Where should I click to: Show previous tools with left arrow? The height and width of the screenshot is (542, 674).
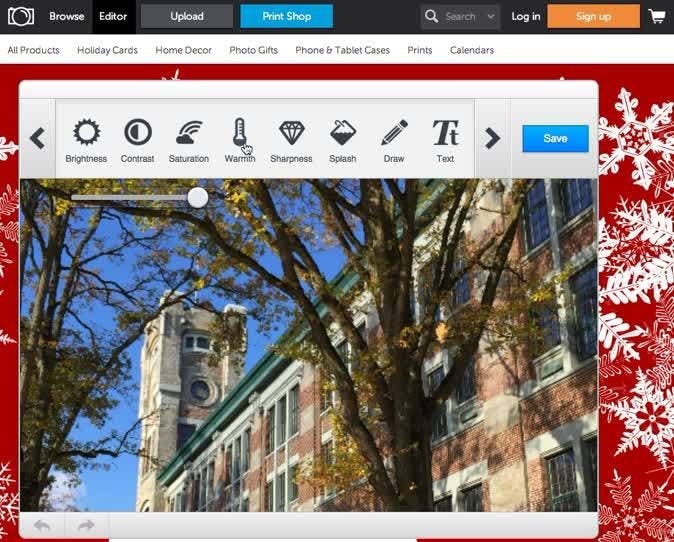37,138
